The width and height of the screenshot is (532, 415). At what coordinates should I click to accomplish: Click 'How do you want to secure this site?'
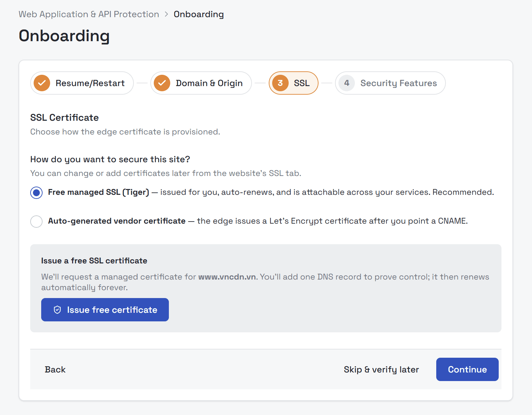click(x=110, y=159)
